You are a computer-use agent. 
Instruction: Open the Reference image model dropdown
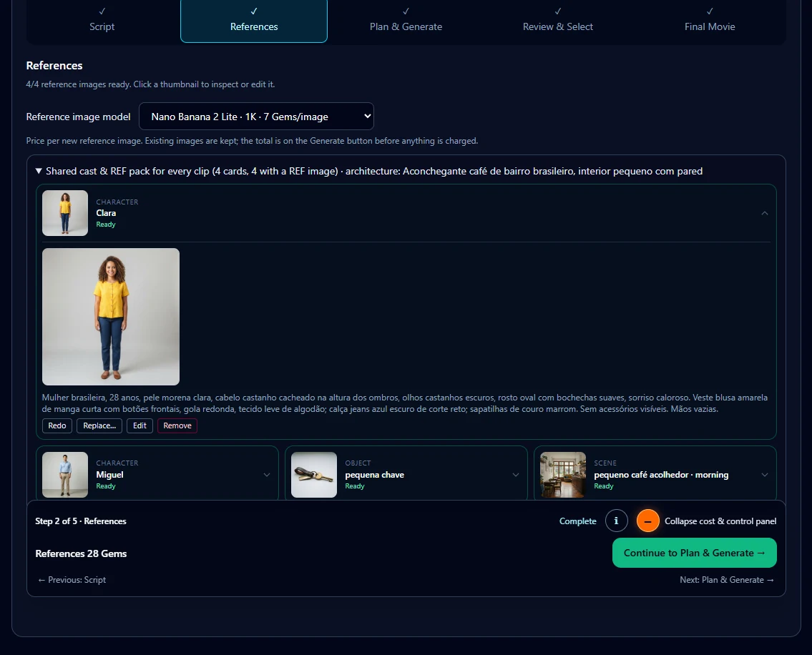click(x=256, y=117)
